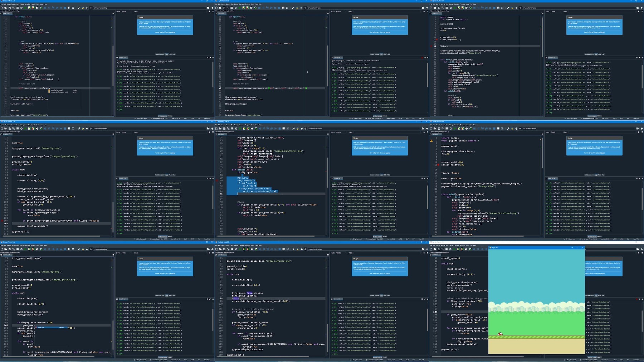Click 'pygame.quit()' line in bottom-middle window
The image size is (644, 362).
pyautogui.click(x=235, y=355)
